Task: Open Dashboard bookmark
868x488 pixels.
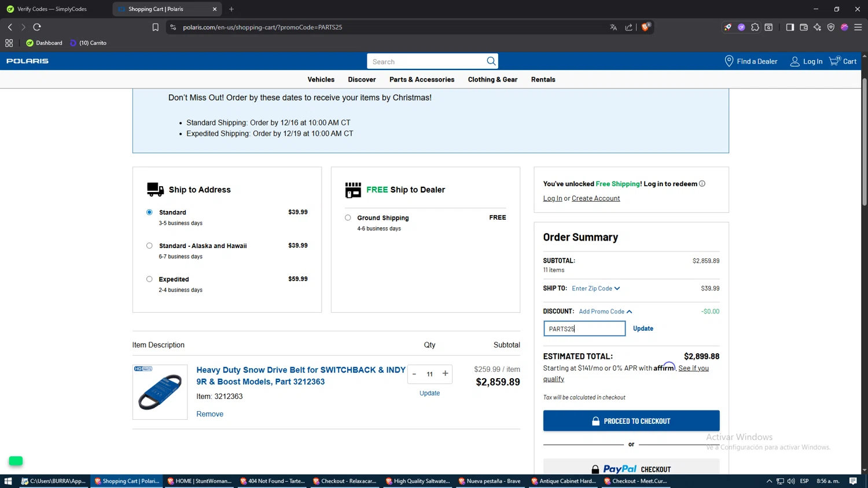Action: click(44, 43)
